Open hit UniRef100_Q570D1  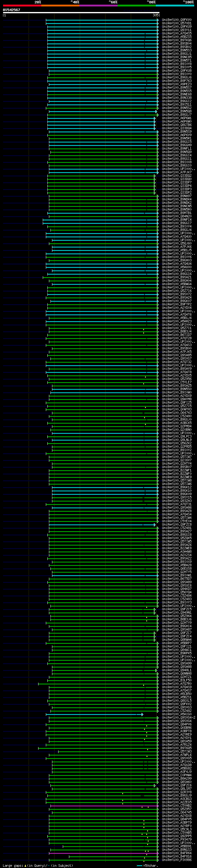coord(177,23)
